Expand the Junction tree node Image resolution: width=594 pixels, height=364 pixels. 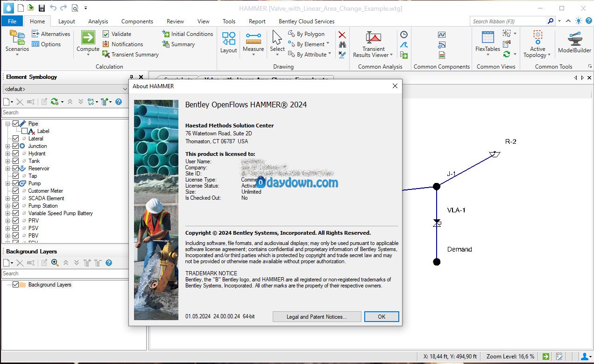7,146
